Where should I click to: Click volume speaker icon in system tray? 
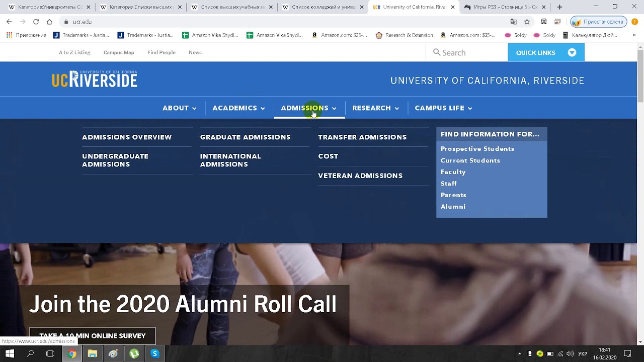570,353
